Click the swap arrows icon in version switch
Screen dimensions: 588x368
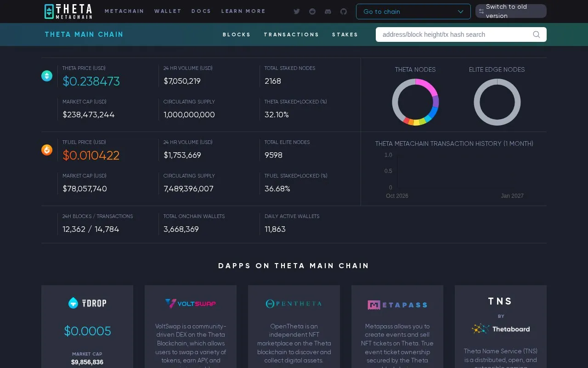481,11
